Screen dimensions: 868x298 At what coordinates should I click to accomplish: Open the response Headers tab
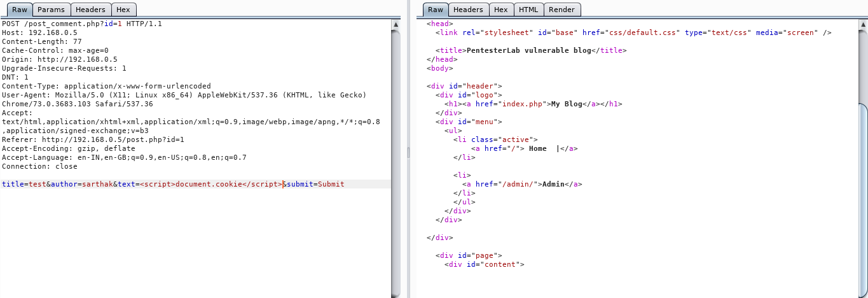pyautogui.click(x=469, y=10)
